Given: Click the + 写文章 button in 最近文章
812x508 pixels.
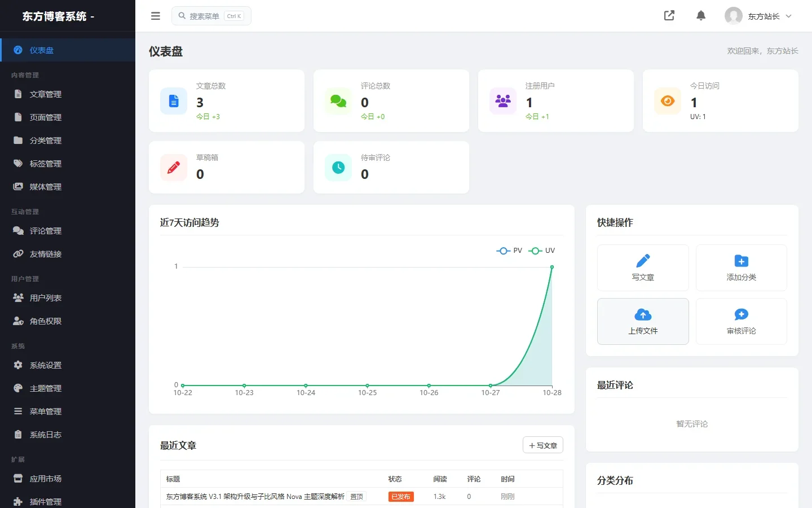Looking at the screenshot, I should 543,445.
